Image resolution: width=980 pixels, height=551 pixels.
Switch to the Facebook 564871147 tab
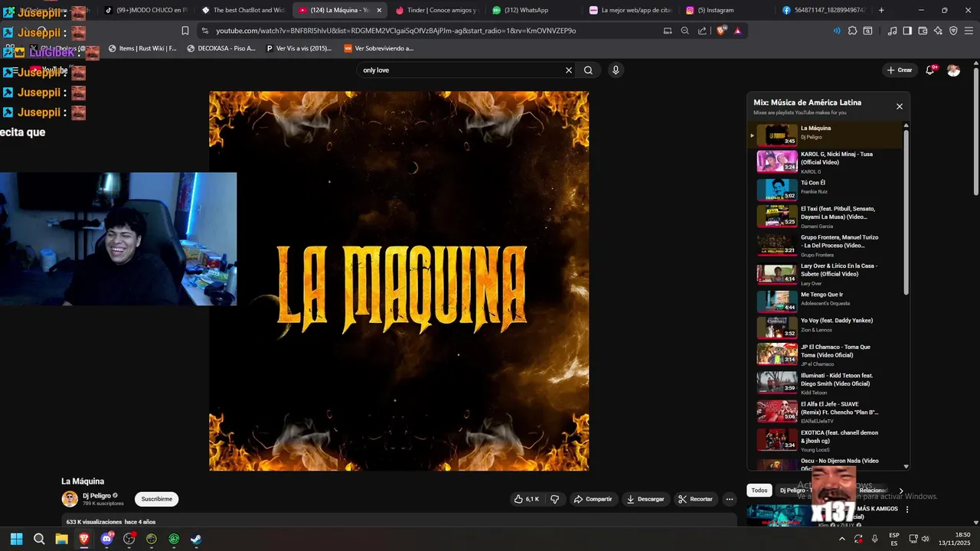823,10
